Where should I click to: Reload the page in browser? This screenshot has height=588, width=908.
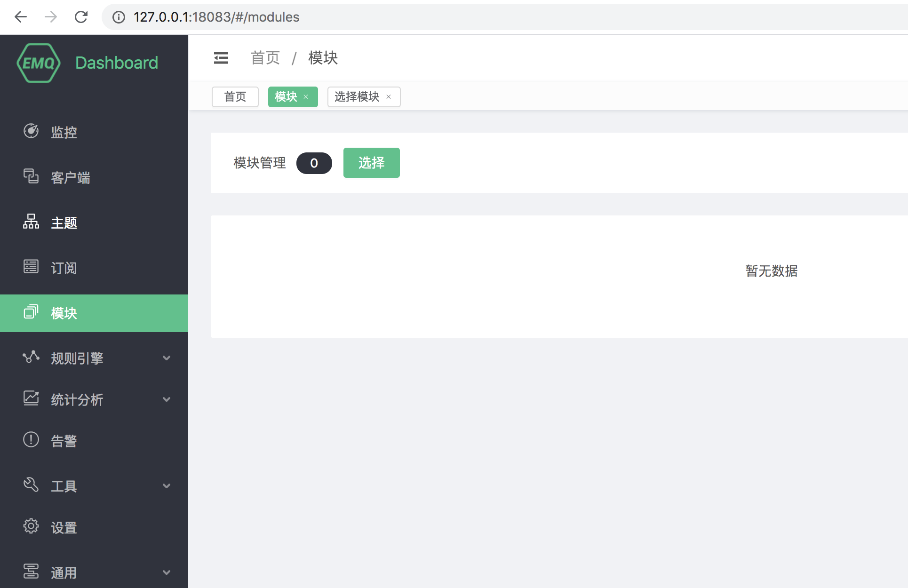pyautogui.click(x=81, y=17)
